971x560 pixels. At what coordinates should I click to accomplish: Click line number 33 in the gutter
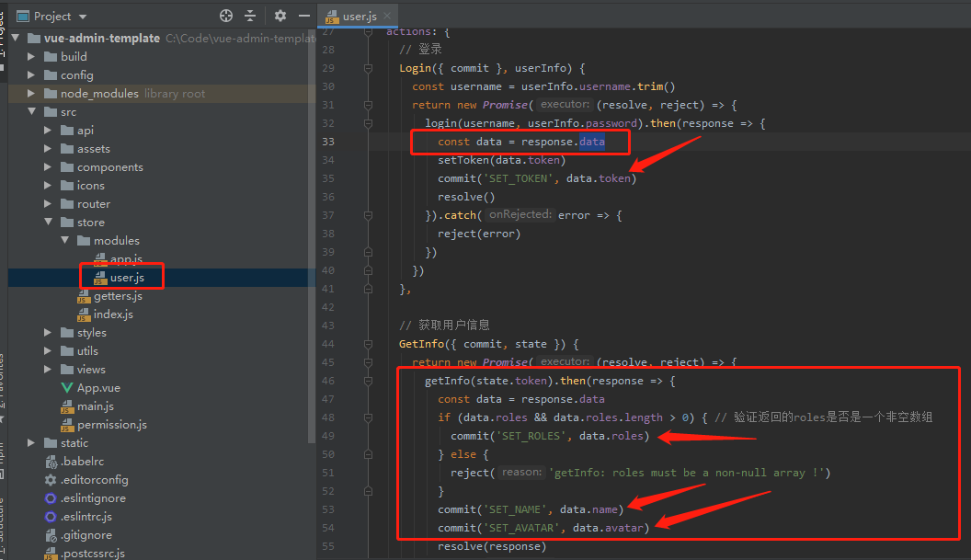[x=328, y=142]
